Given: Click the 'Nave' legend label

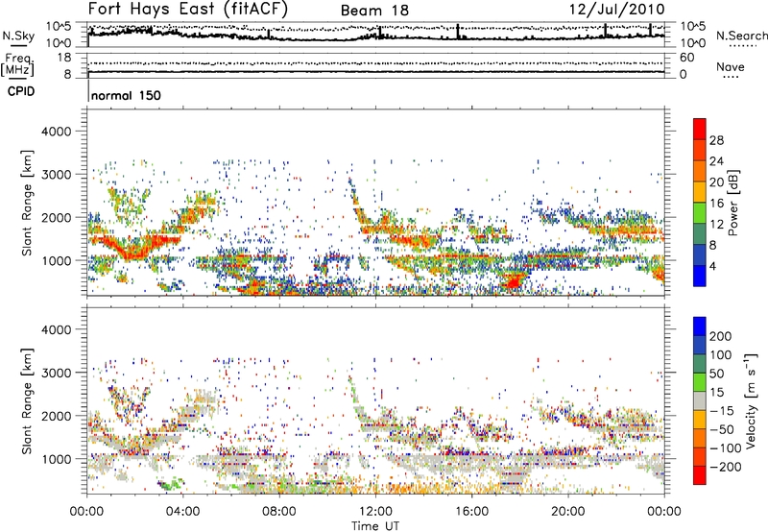Looking at the screenshot, I should (x=730, y=66).
